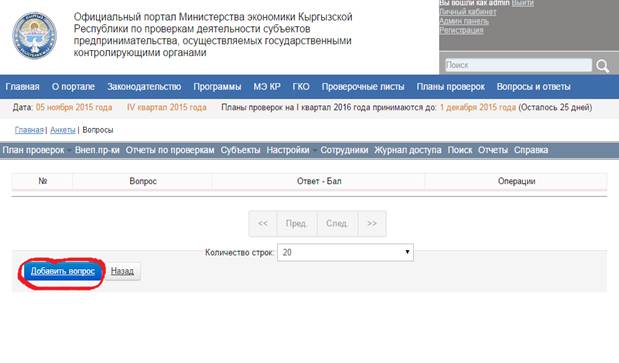Open Планы проверок menu item
The height and width of the screenshot is (363, 619).
[x=450, y=87]
